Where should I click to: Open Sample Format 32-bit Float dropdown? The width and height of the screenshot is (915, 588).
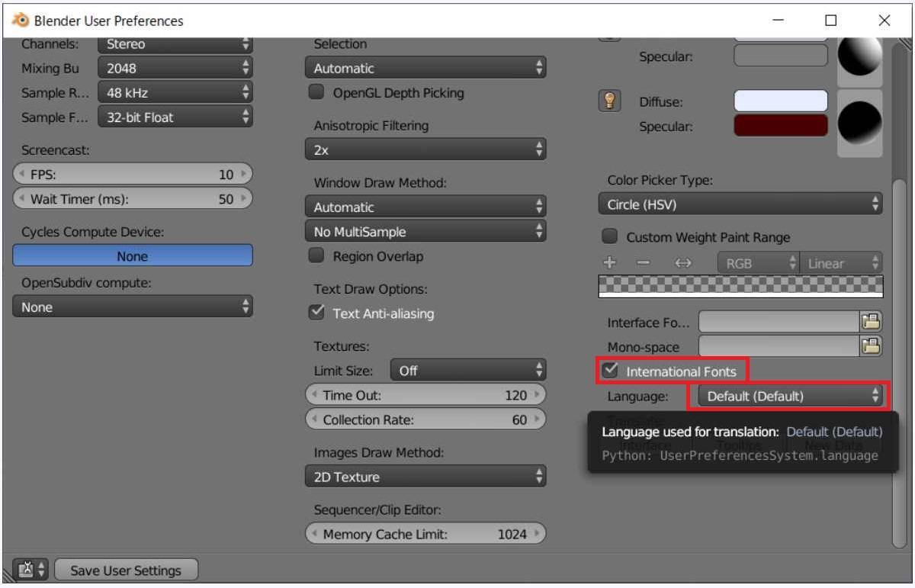[x=175, y=117]
